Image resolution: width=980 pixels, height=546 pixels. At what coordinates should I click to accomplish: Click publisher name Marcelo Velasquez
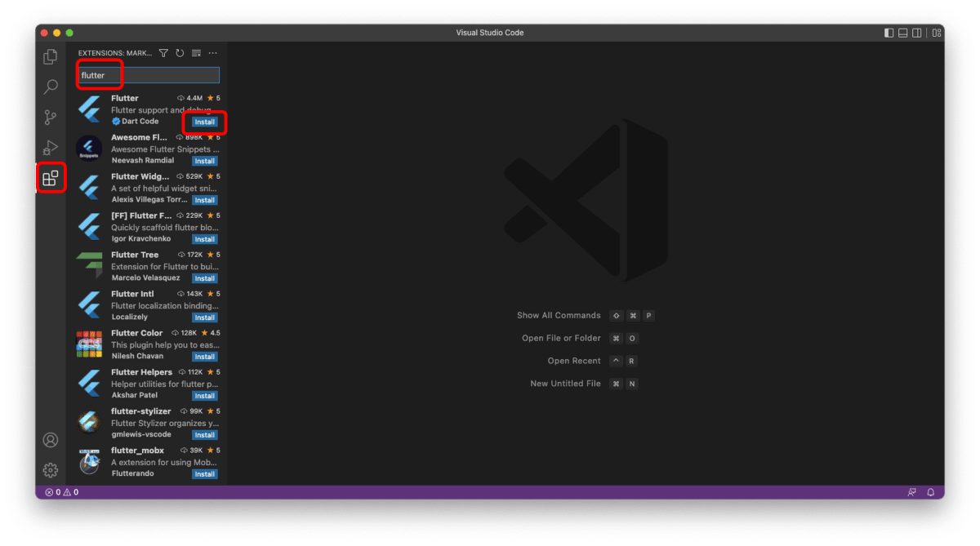coord(145,277)
